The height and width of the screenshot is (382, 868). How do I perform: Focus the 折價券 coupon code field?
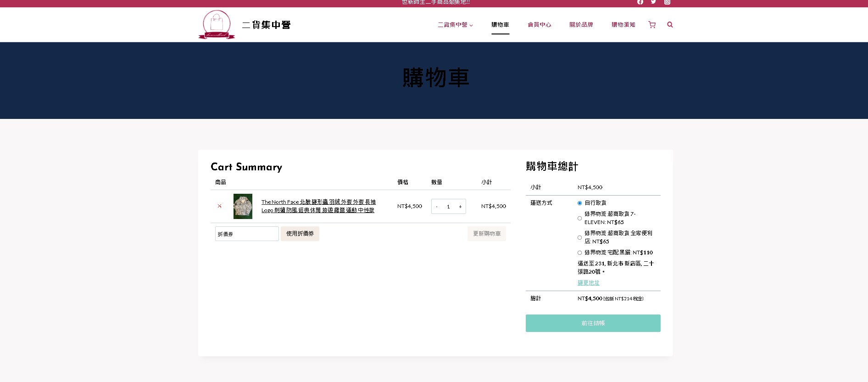click(x=247, y=234)
